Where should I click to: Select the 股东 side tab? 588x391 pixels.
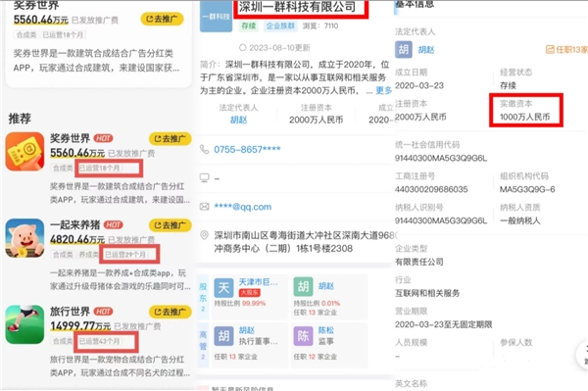[x=203, y=298]
